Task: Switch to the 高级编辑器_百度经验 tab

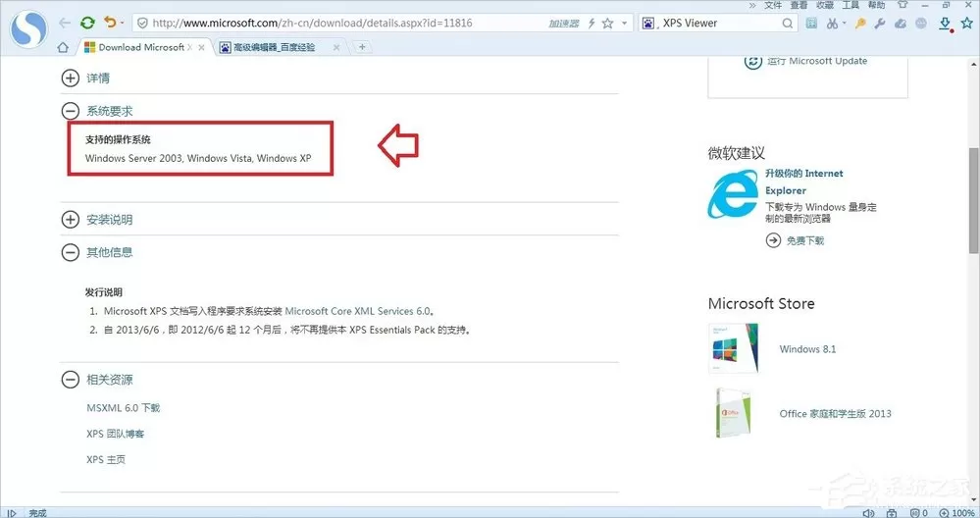Action: coord(274,47)
